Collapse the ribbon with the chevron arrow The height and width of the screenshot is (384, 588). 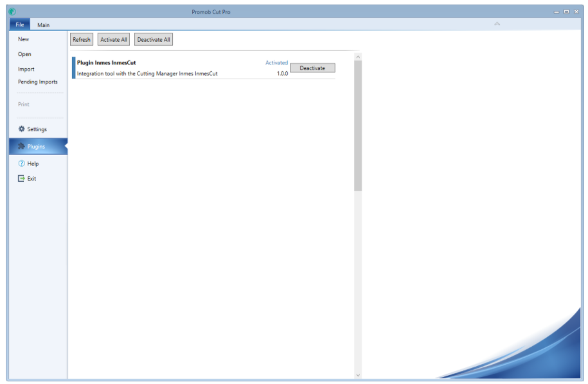point(497,24)
